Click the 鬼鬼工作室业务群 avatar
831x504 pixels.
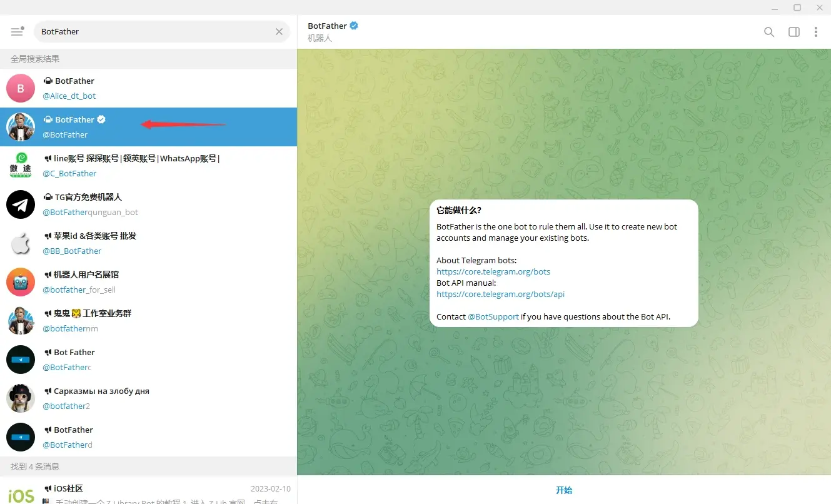[21, 321]
